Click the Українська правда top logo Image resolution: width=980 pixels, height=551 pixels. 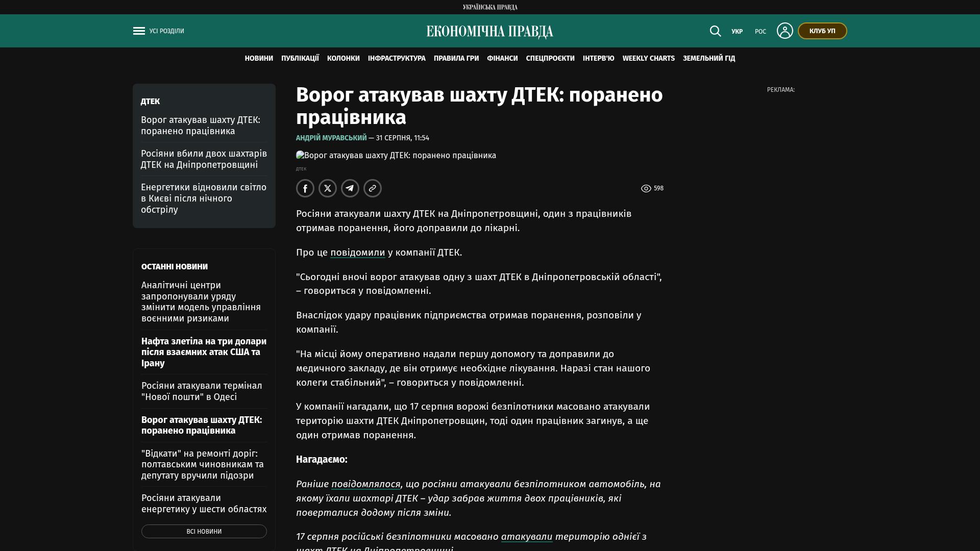(490, 7)
